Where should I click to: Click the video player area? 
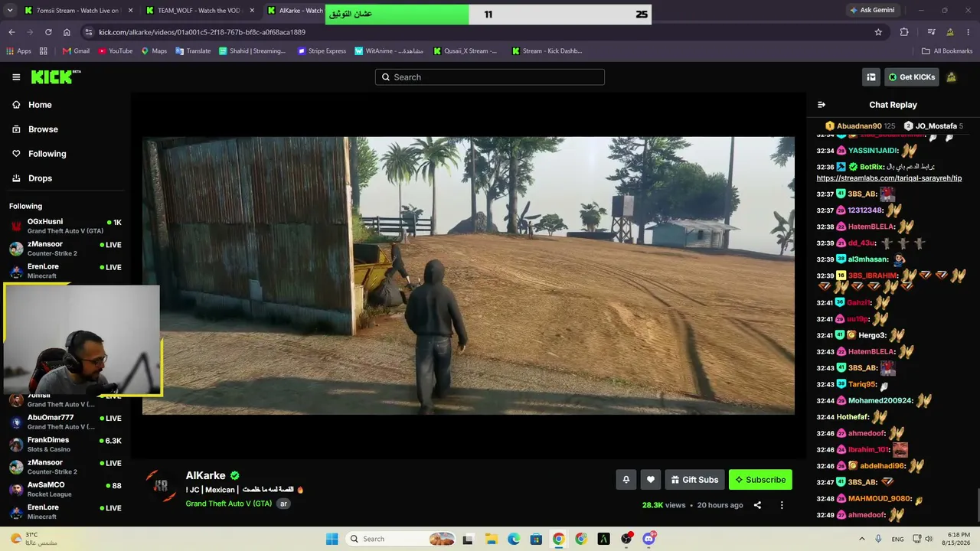pos(469,275)
